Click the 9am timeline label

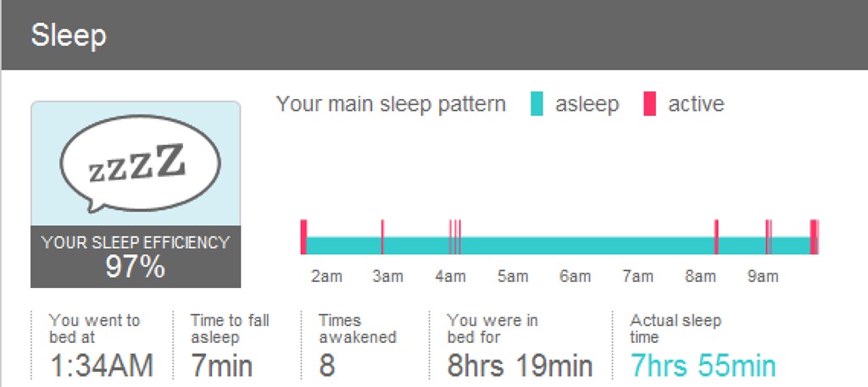(763, 277)
